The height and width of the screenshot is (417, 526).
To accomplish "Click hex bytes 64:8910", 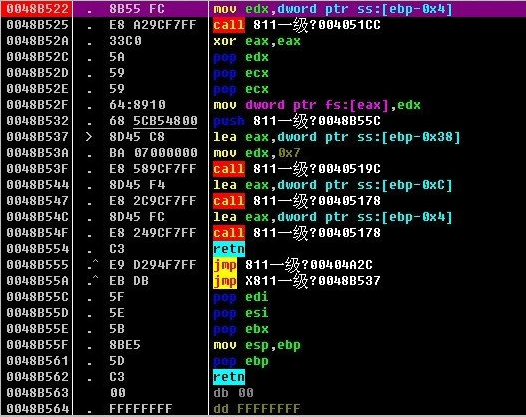I will 137,105.
